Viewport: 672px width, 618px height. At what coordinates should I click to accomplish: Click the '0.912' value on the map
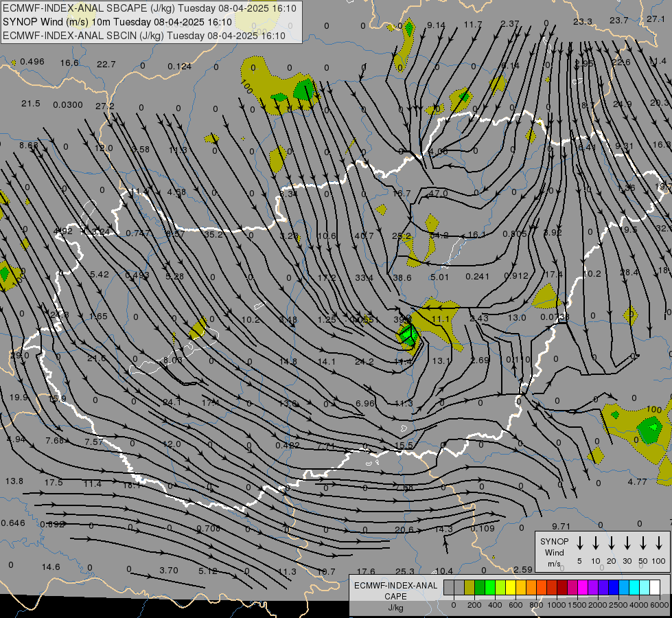tap(516, 276)
